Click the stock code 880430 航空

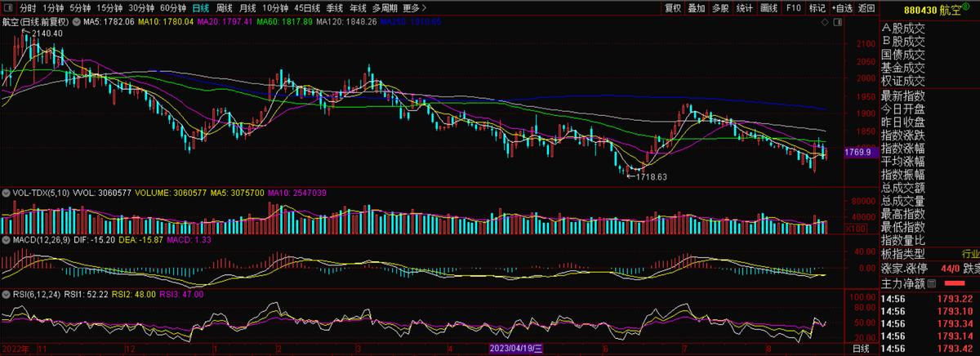[933, 10]
